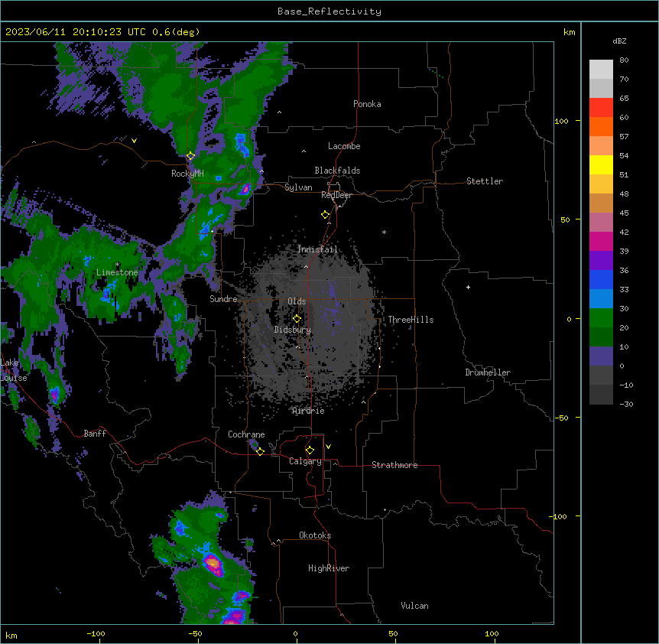Click the yellow diamond marker near Calgary
659x644 pixels.
click(x=310, y=450)
